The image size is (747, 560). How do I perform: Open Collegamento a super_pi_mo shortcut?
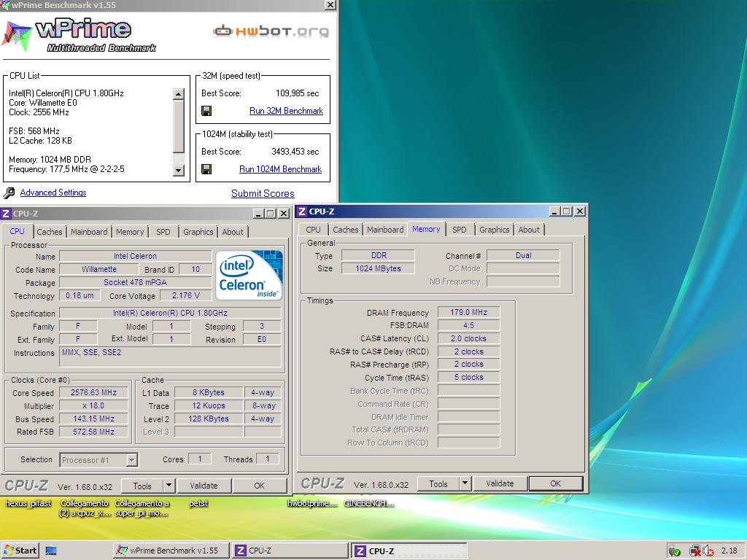point(142,508)
